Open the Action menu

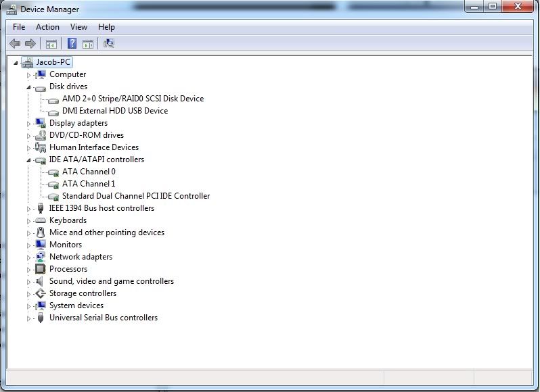(47, 27)
